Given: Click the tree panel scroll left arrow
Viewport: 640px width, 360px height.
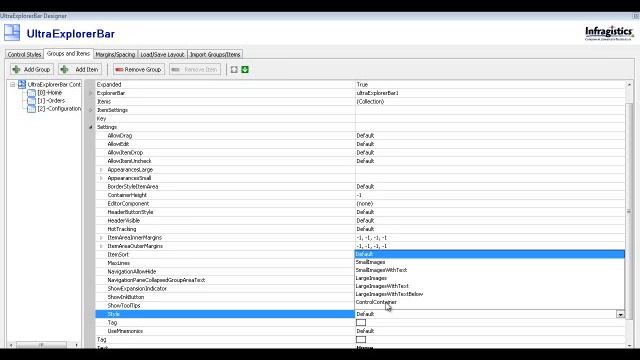Looking at the screenshot, I should pos(11,345).
